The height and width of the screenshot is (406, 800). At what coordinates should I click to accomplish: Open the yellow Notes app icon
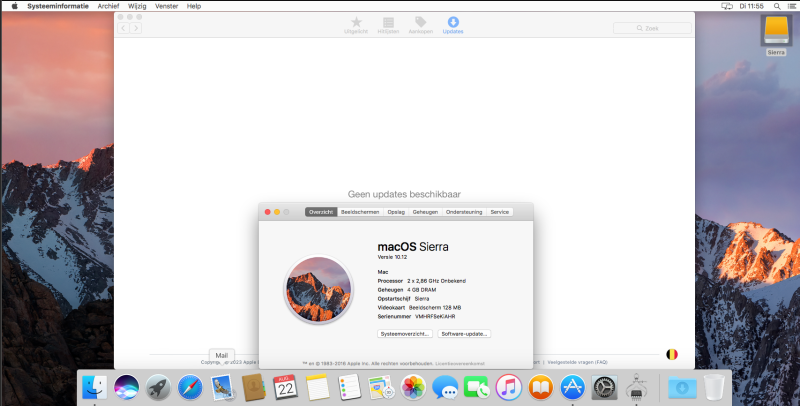[x=317, y=388]
